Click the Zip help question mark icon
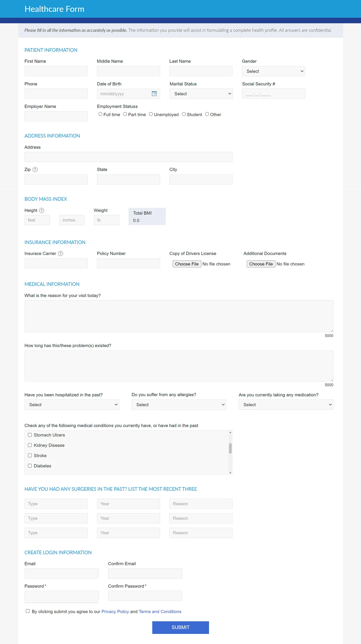361x644 pixels. [35, 170]
